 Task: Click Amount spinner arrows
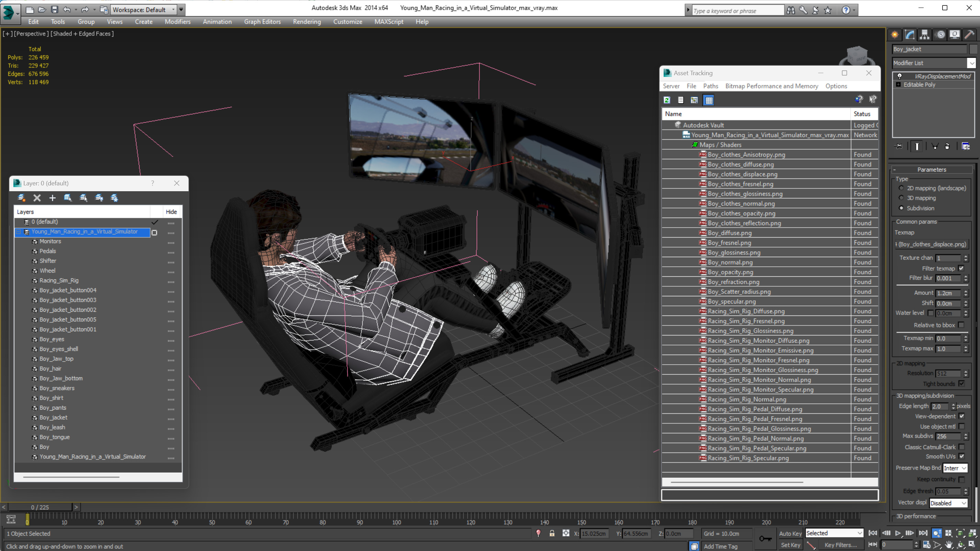(966, 293)
